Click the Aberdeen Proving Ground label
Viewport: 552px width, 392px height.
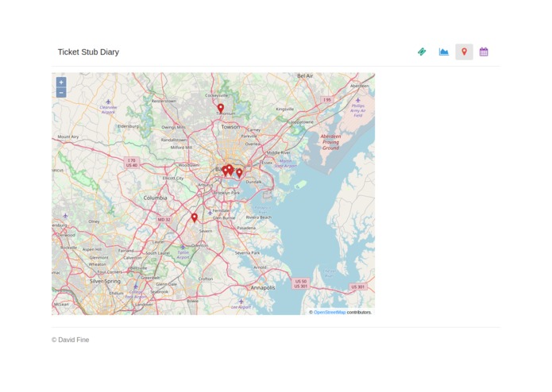tap(330, 142)
